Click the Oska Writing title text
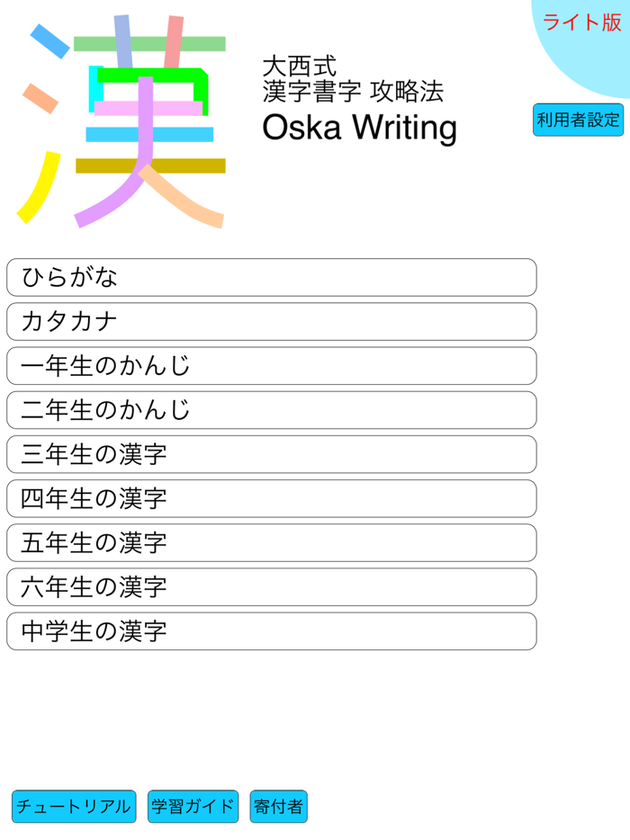Viewport: 630px width, 840px height. click(x=360, y=128)
